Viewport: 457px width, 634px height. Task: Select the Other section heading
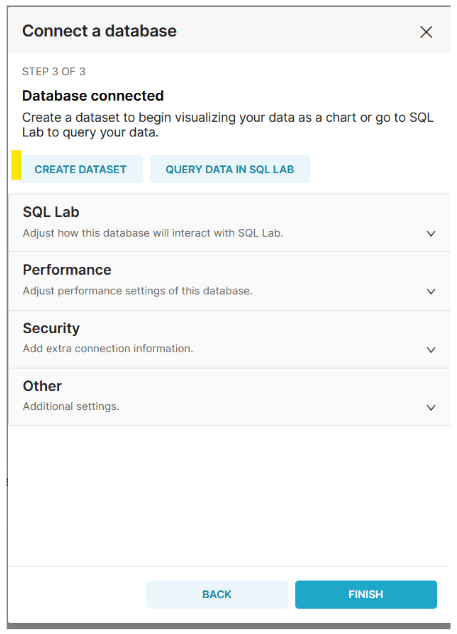tap(42, 386)
